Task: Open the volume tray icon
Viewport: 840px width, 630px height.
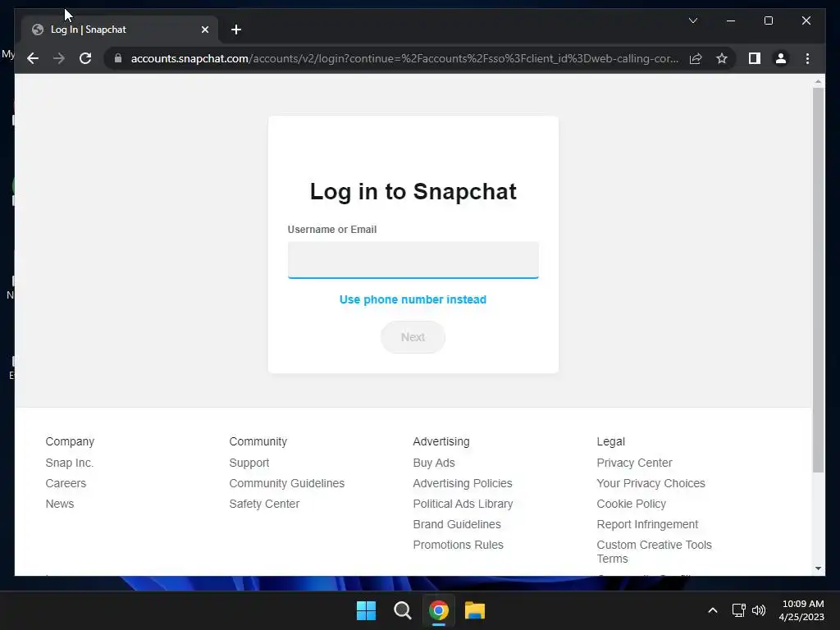Action: (x=759, y=610)
